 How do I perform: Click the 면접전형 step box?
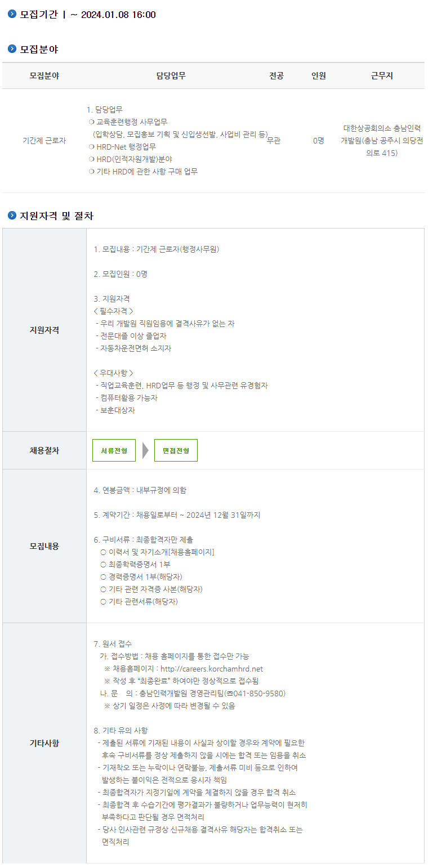tap(176, 450)
